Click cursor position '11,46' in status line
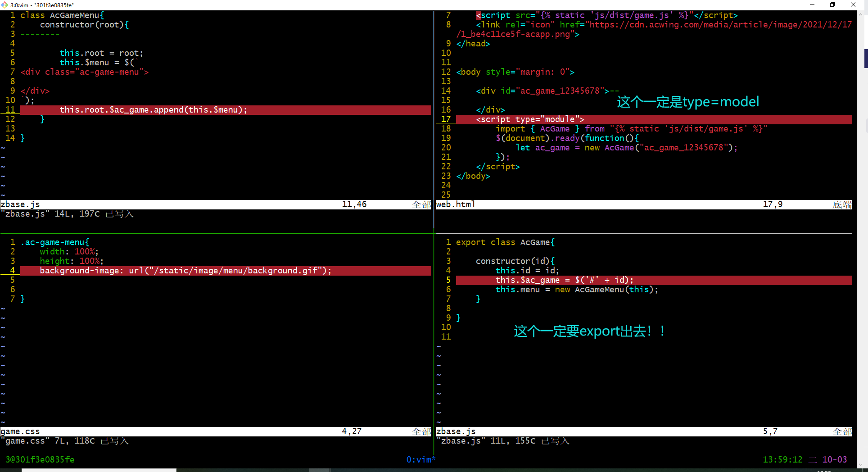This screenshot has height=472, width=868. pyautogui.click(x=354, y=204)
